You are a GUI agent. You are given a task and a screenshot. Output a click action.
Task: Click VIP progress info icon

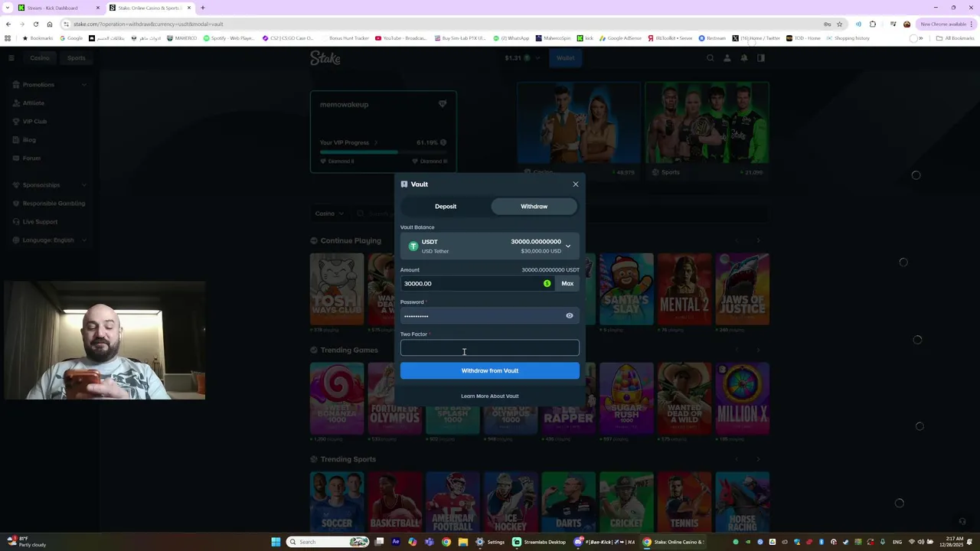(443, 142)
